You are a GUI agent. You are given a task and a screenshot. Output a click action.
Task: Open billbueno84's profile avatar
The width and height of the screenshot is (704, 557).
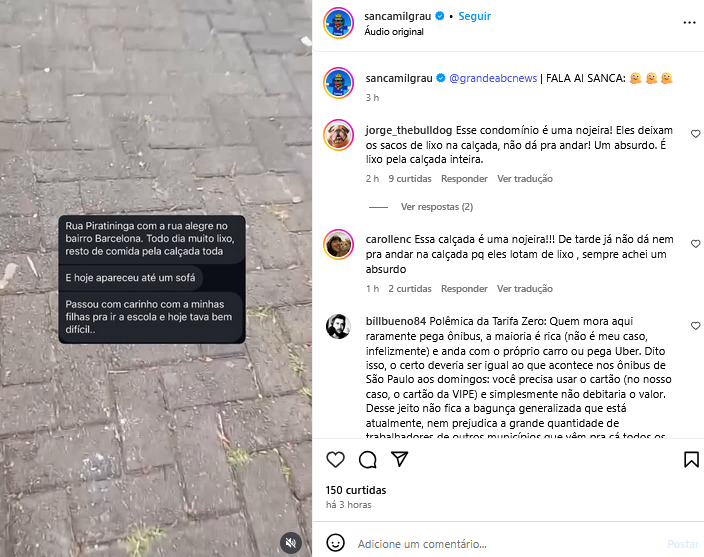(x=339, y=326)
